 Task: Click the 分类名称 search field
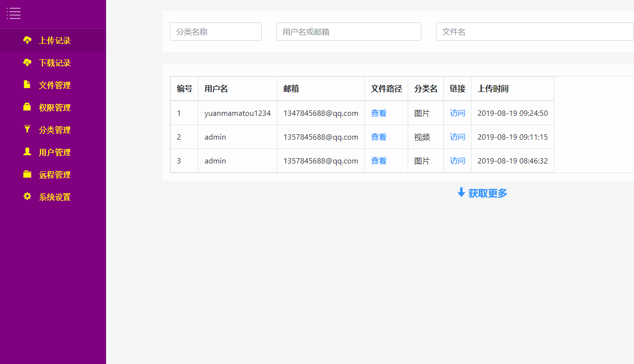(216, 31)
